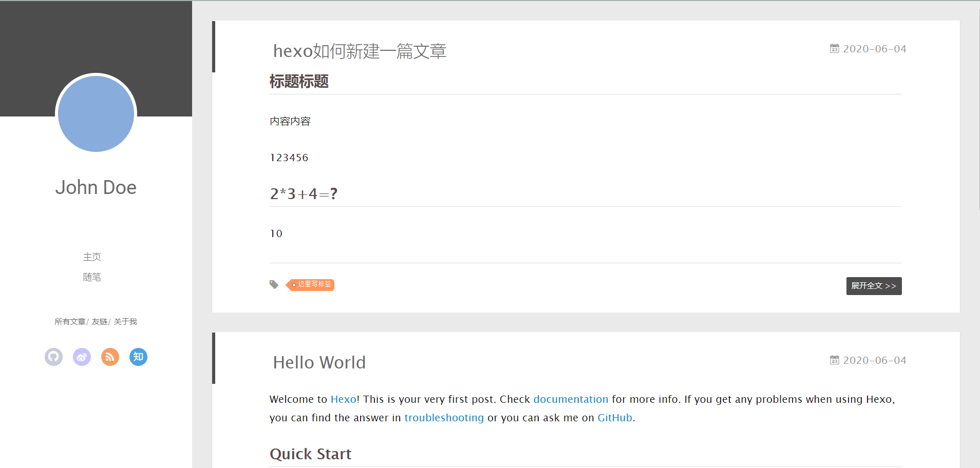Show the 所有文章 panel
This screenshot has height=468, width=980.
(x=70, y=322)
